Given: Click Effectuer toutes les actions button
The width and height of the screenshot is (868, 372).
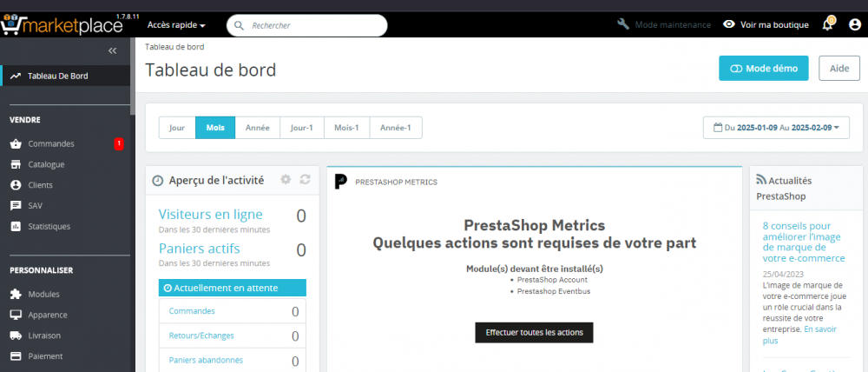Looking at the screenshot, I should (534, 333).
